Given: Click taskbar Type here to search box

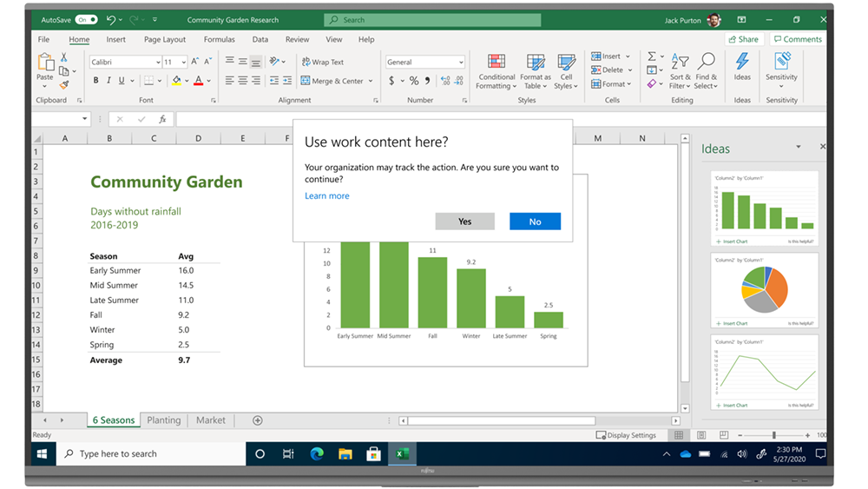Looking at the screenshot, I should [151, 454].
